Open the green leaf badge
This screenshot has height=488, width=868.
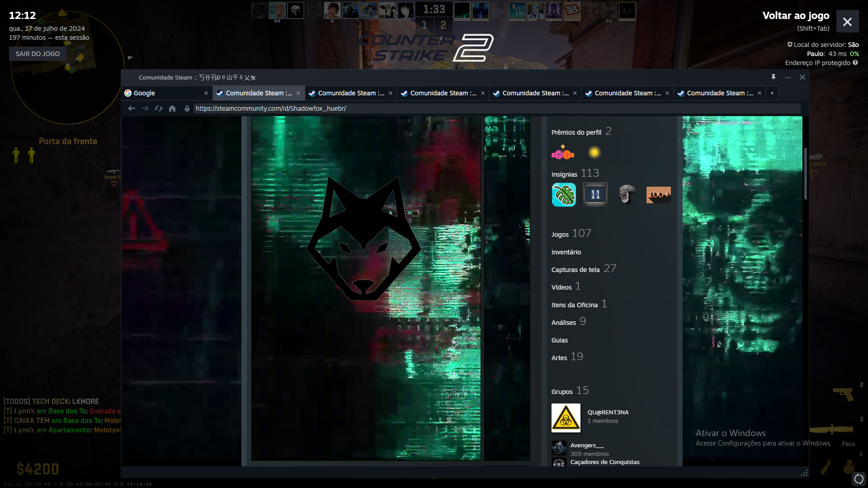tap(564, 195)
